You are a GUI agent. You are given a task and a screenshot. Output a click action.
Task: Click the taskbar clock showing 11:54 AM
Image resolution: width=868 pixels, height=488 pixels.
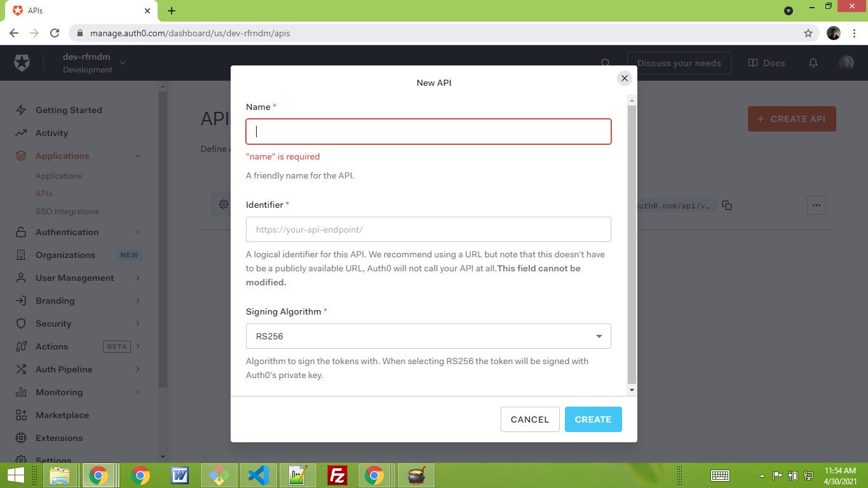pyautogui.click(x=841, y=475)
